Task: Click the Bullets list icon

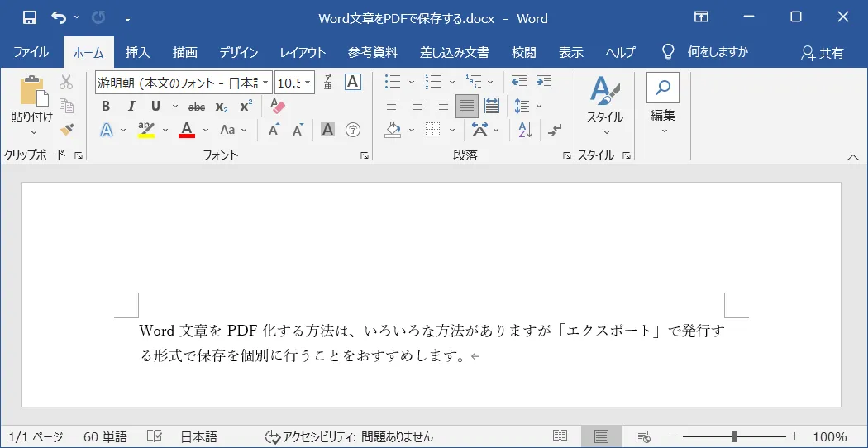Action: click(x=393, y=82)
